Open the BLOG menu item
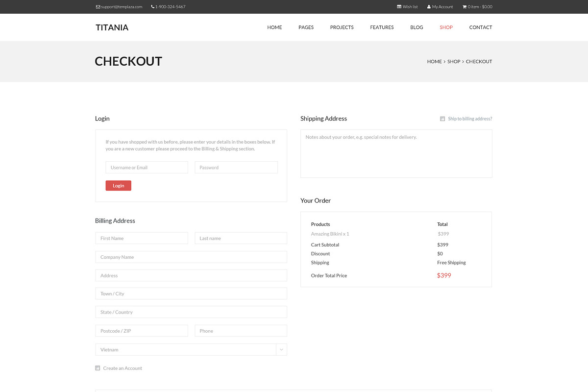Image resolution: width=588 pixels, height=392 pixels. 416,27
